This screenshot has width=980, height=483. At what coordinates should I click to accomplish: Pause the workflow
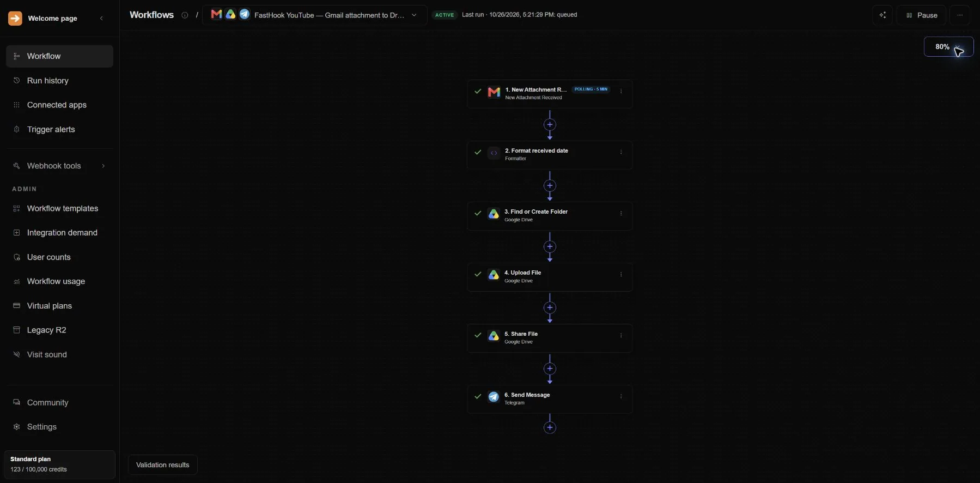tap(922, 15)
